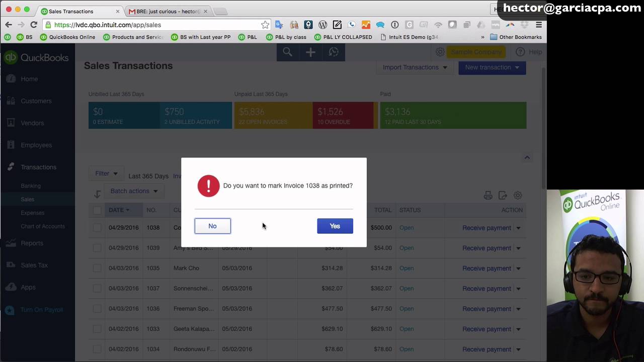Open the Batch actions dropdown

pos(134,191)
